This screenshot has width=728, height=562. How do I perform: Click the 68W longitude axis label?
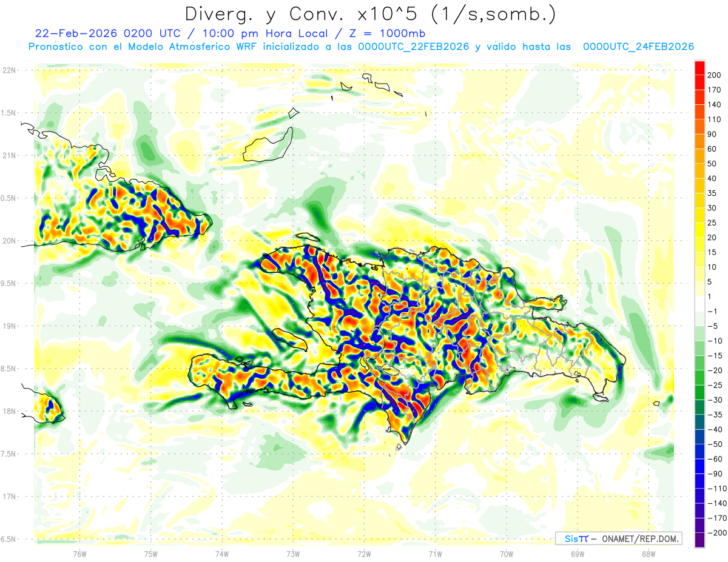pos(649,554)
